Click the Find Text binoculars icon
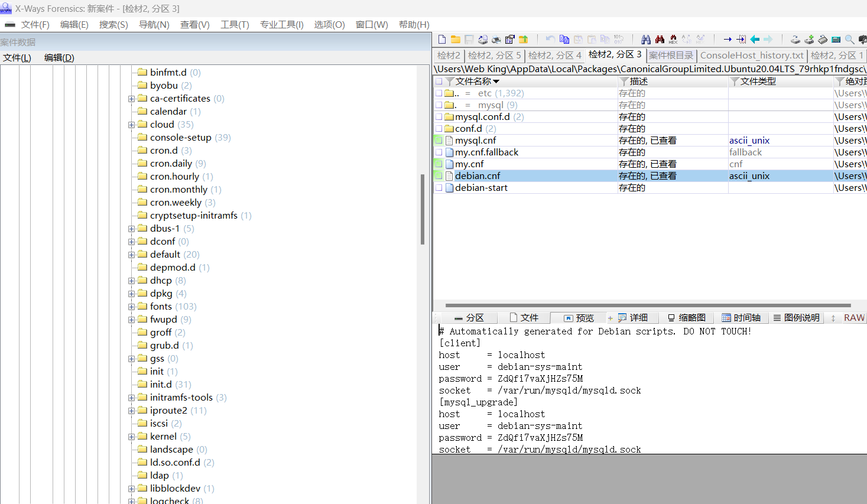 coord(646,40)
